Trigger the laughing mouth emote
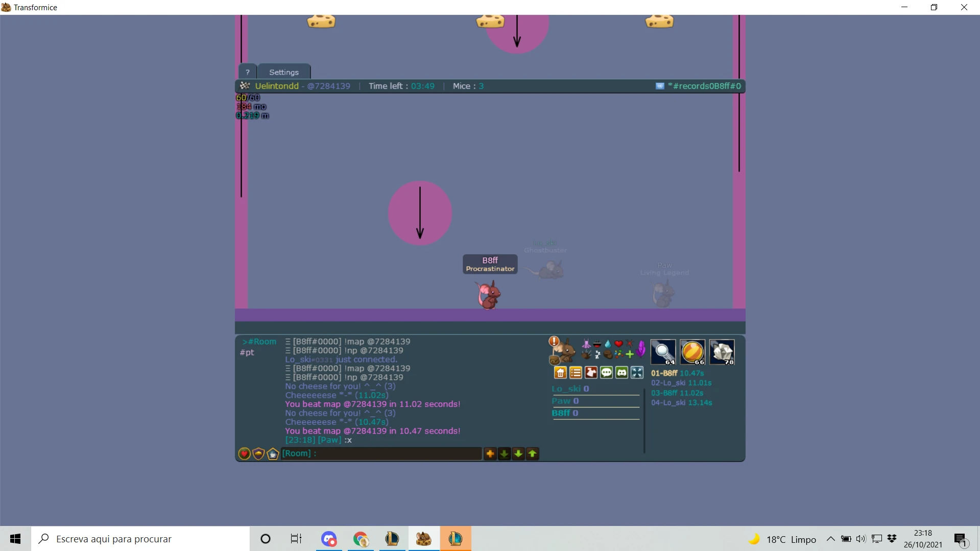The image size is (980, 551). coord(597,344)
